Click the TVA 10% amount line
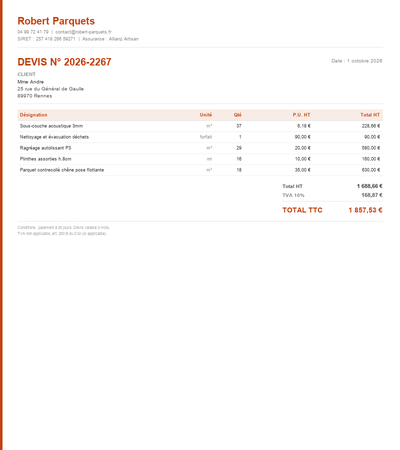Image resolution: width=400 pixels, height=450 pixels. (x=332, y=195)
